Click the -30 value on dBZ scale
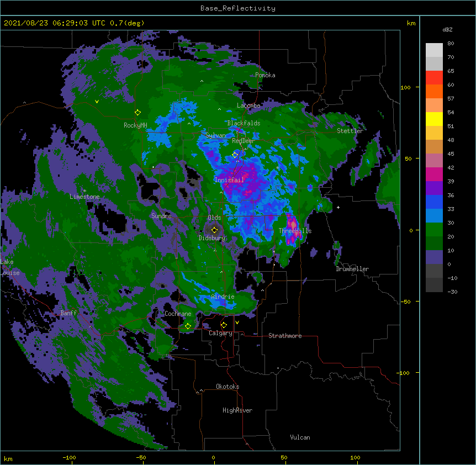 452,292
